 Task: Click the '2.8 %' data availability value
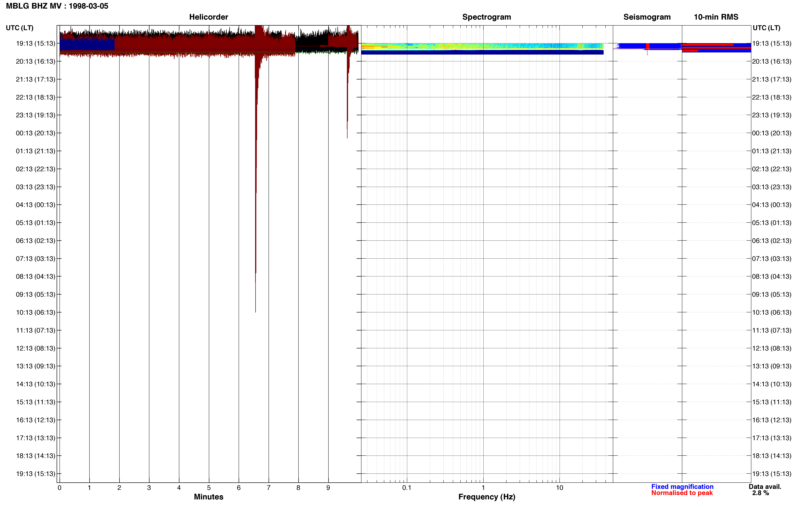[x=760, y=493]
